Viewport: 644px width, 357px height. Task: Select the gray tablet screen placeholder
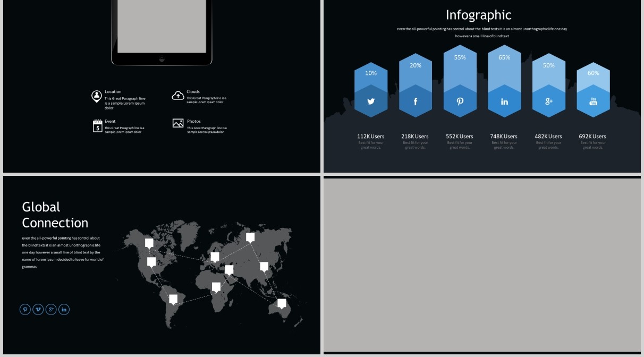(162, 26)
